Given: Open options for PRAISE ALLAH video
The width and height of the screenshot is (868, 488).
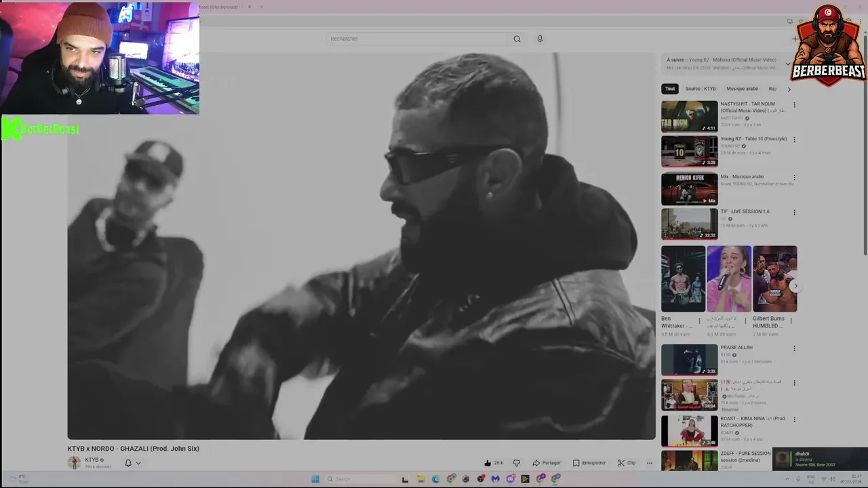Looking at the screenshot, I should click(x=794, y=348).
